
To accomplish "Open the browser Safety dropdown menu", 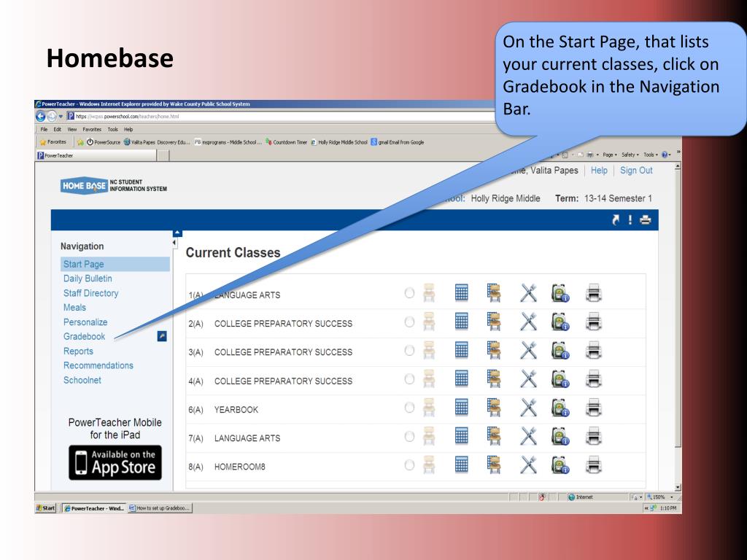I will [630, 155].
